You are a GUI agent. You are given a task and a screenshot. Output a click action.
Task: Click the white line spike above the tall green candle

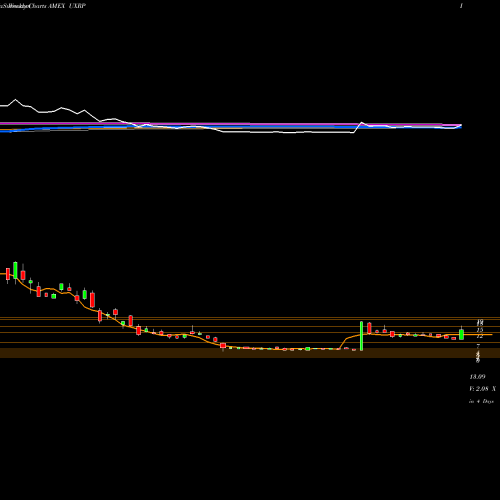click(x=362, y=123)
